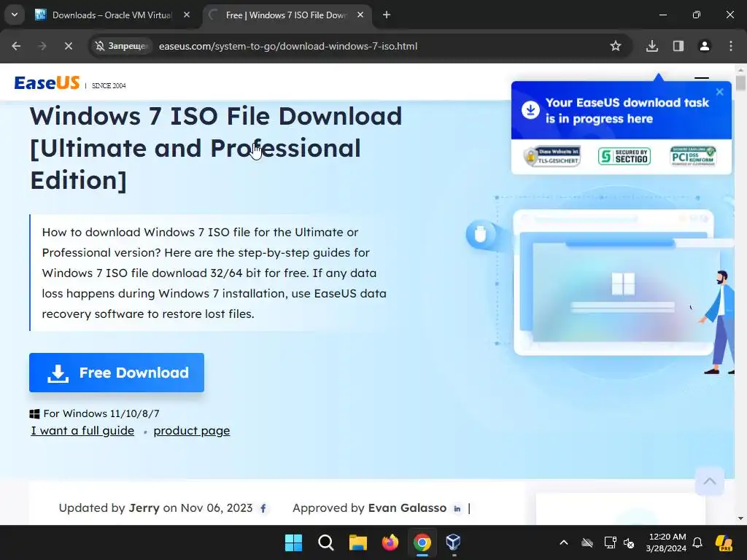The width and height of the screenshot is (747, 560).
Task: Click the EaseUS hamburger menu icon
Action: click(x=702, y=79)
